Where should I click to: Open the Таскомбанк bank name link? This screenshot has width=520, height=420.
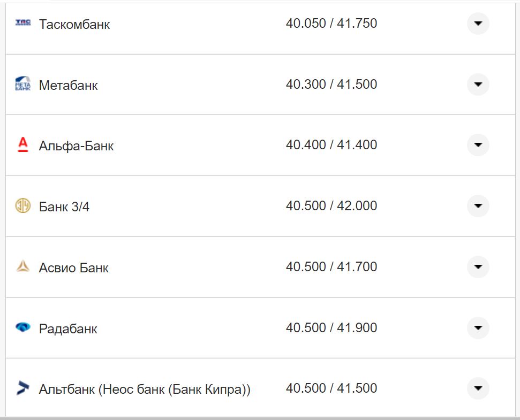(x=74, y=25)
